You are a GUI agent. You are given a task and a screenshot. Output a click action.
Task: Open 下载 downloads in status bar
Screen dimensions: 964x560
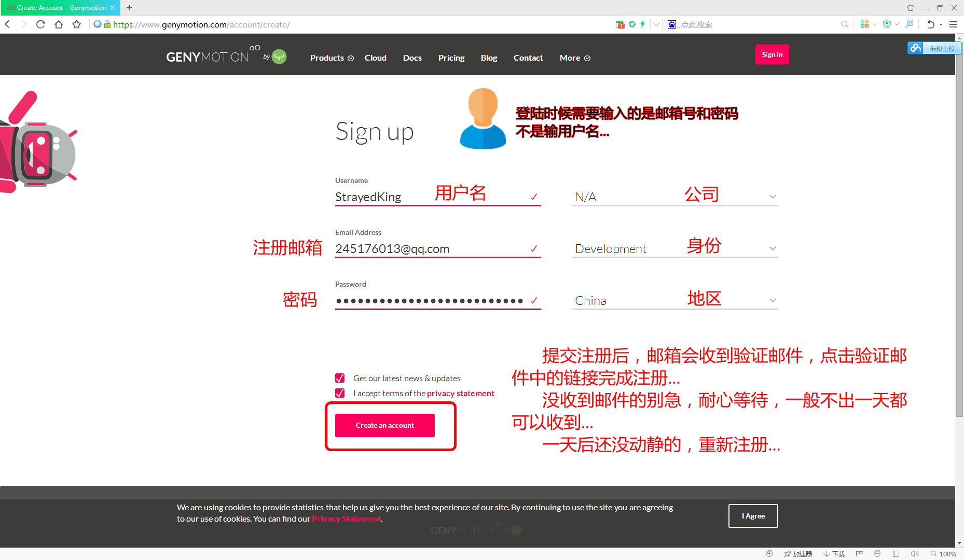pos(834,554)
